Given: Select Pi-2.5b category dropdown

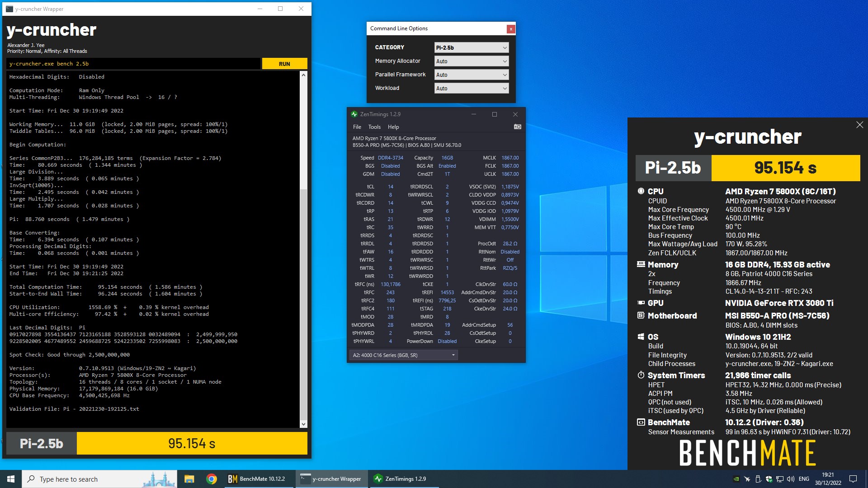Looking at the screenshot, I should pos(470,47).
